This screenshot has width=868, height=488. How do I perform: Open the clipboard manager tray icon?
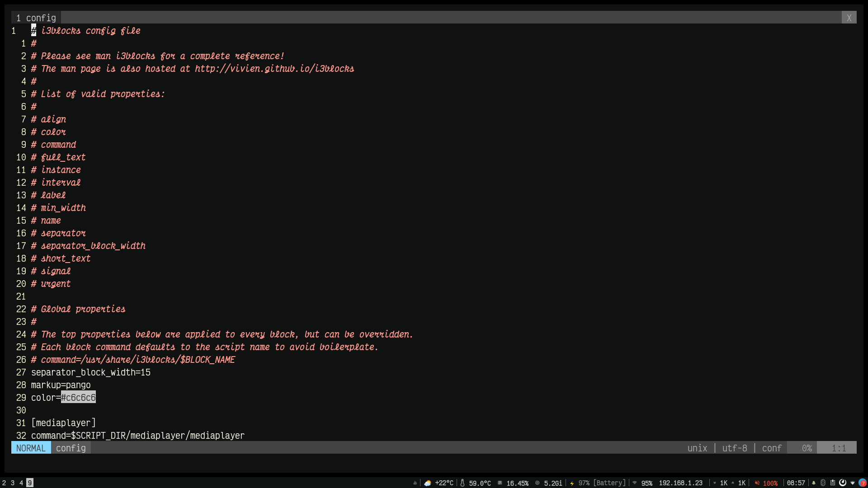coord(833,483)
